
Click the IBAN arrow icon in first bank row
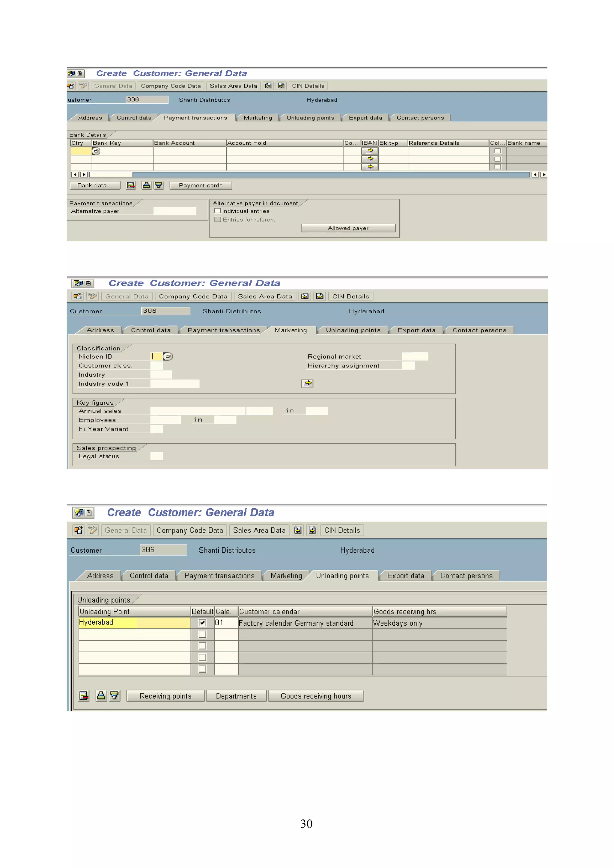click(x=370, y=151)
